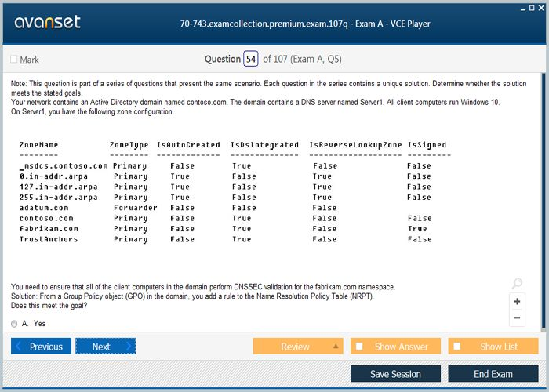Zoom out with the minus icon
This screenshot has height=392, width=549.
[517, 318]
